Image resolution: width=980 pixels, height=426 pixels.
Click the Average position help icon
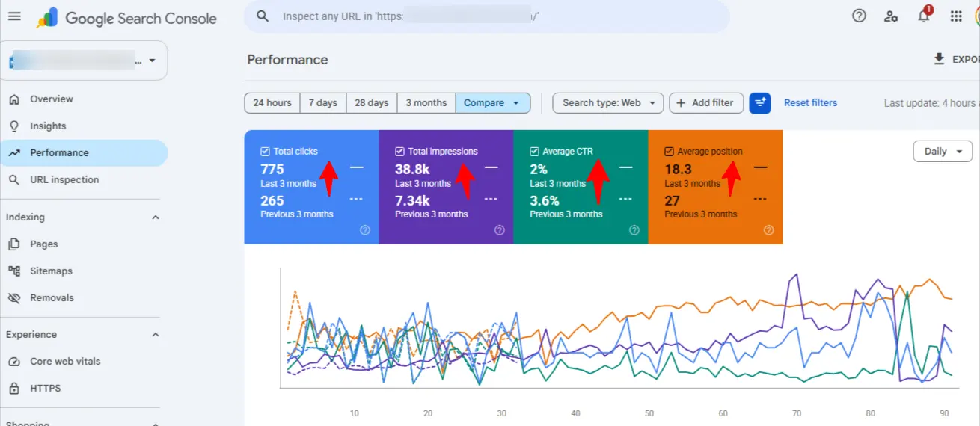(769, 230)
